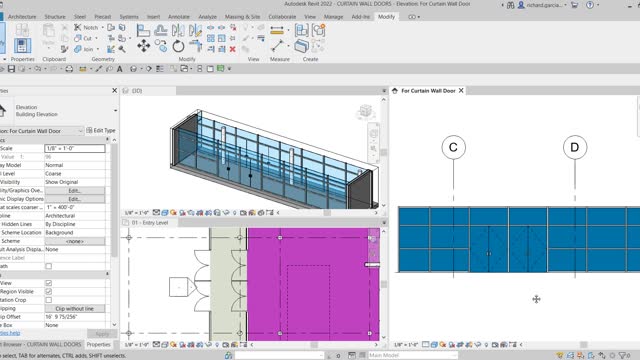Select Measure Between Two References tool
This screenshot has width=640, height=360.
point(277,46)
